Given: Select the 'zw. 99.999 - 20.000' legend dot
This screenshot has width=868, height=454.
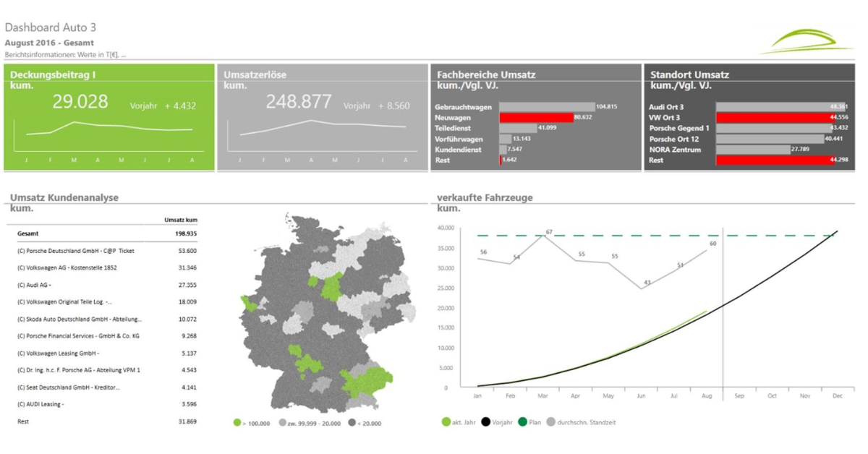Looking at the screenshot, I should [281, 423].
